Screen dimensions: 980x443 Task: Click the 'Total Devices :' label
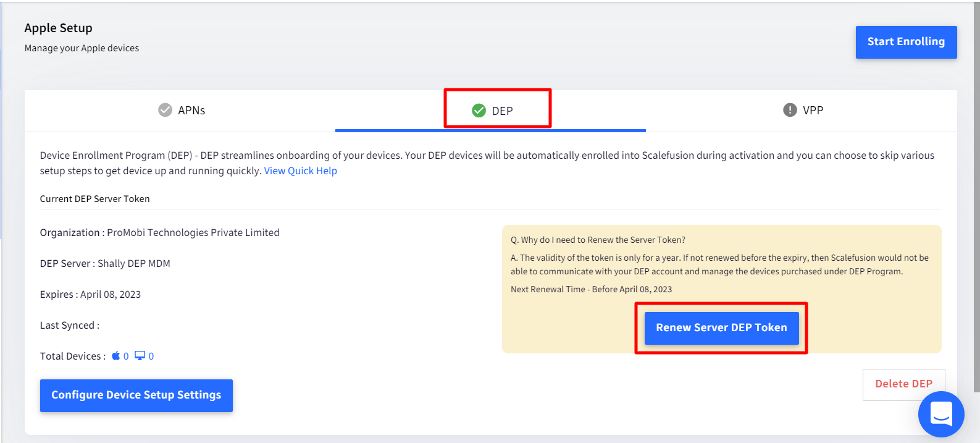73,357
